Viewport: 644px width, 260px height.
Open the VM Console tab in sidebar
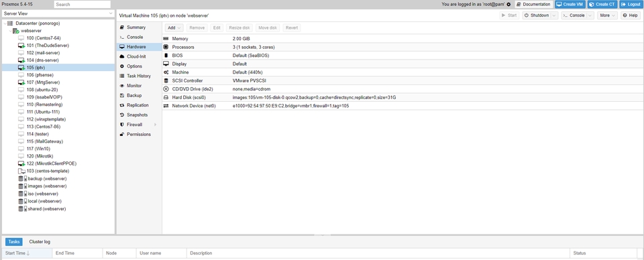click(x=140, y=37)
